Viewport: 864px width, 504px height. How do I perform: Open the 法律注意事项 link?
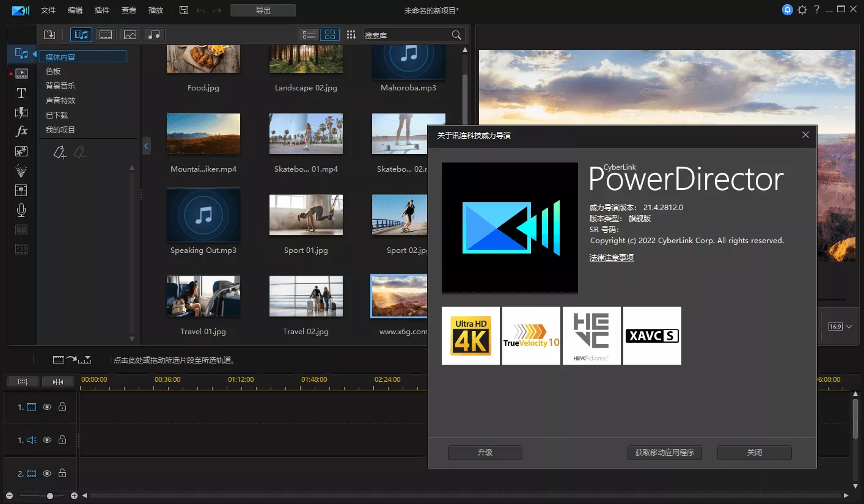pos(611,257)
